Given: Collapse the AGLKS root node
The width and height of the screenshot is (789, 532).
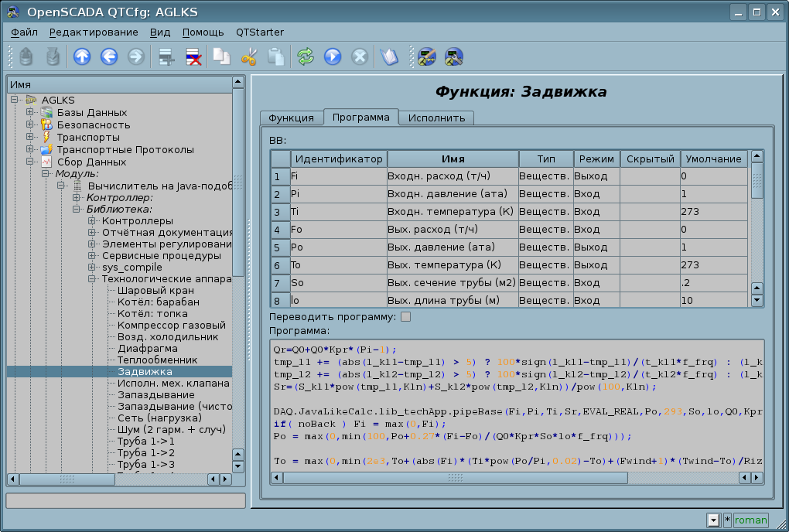Looking at the screenshot, I should pos(15,99).
